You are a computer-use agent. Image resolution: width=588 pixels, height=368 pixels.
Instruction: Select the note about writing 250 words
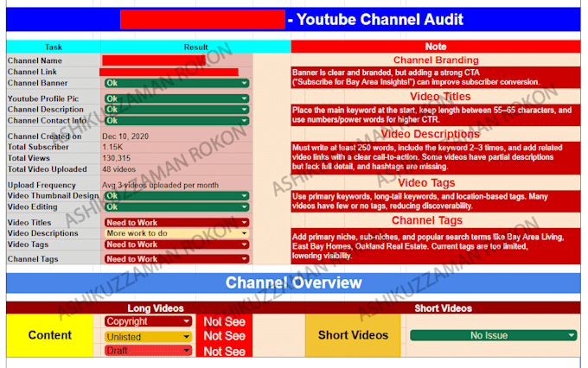(x=435, y=157)
